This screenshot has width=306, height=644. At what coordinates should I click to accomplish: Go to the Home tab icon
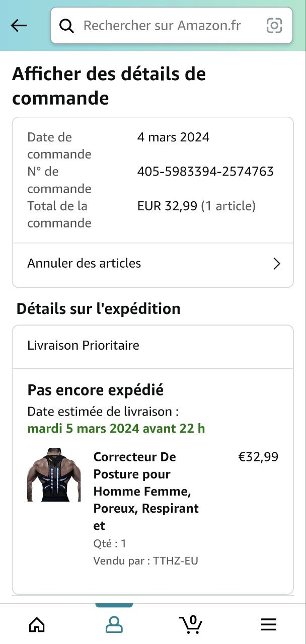[x=37, y=624]
